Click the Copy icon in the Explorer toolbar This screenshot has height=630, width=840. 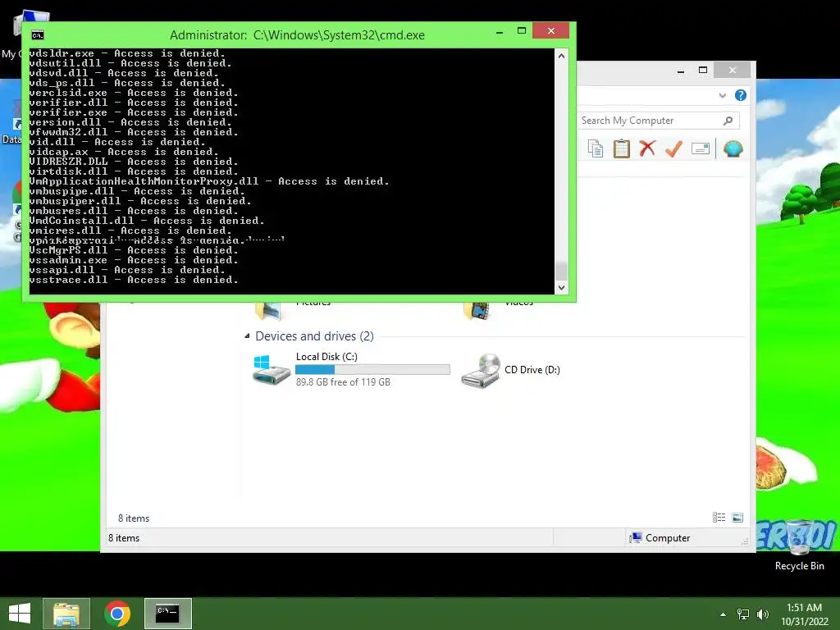596,148
